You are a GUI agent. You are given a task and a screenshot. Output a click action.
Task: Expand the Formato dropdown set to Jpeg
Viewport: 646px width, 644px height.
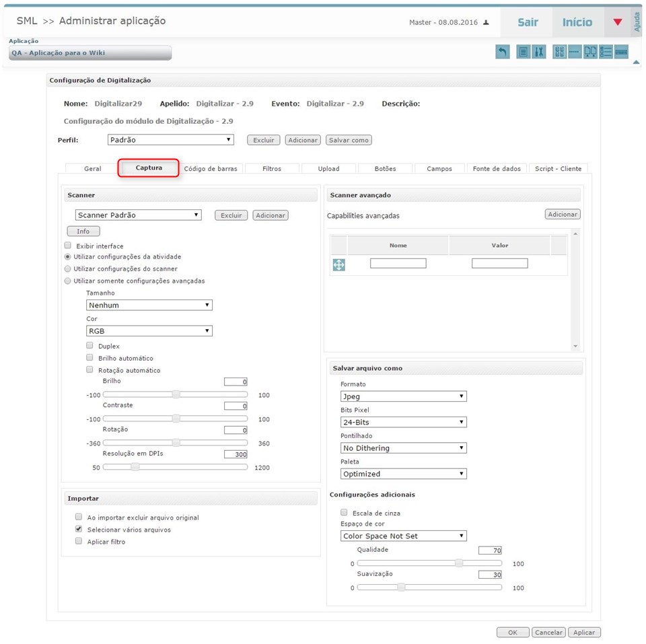tap(404, 396)
